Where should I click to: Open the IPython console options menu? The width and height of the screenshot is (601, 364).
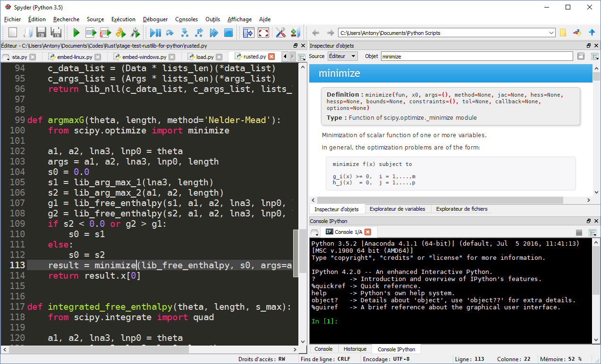593,232
